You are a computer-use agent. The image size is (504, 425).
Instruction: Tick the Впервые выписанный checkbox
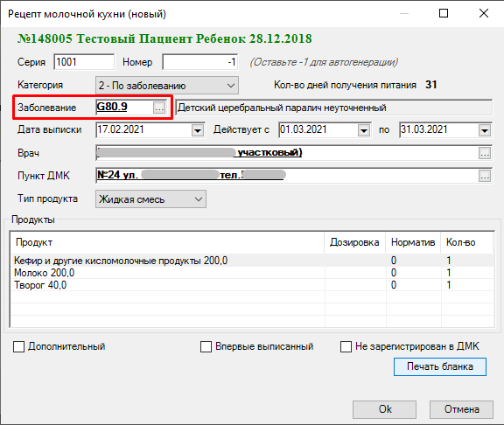tap(206, 347)
